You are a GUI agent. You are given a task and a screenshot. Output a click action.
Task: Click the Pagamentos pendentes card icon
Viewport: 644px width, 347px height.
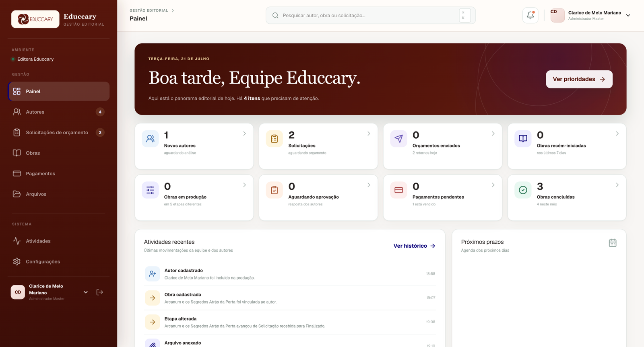point(398,190)
